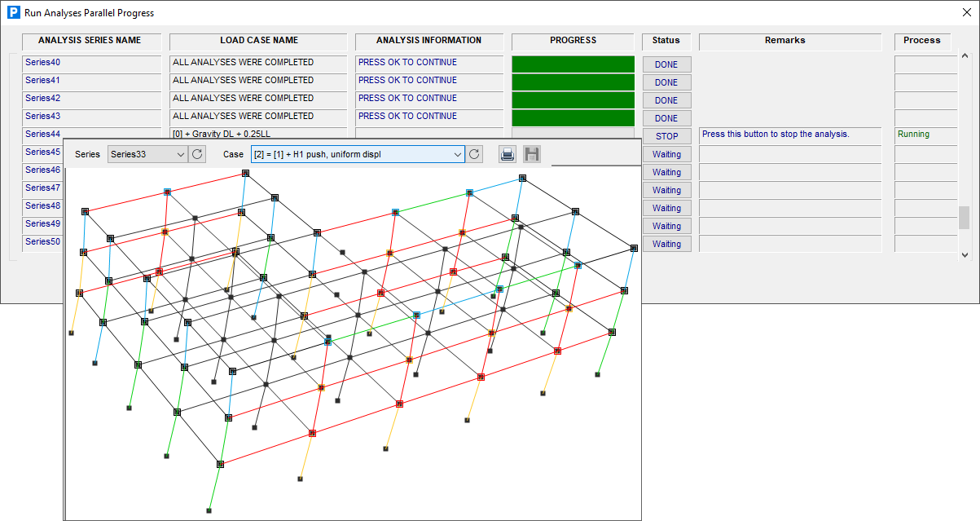Click the Waiting button for Series50
This screenshot has height=521, width=980.
point(666,244)
